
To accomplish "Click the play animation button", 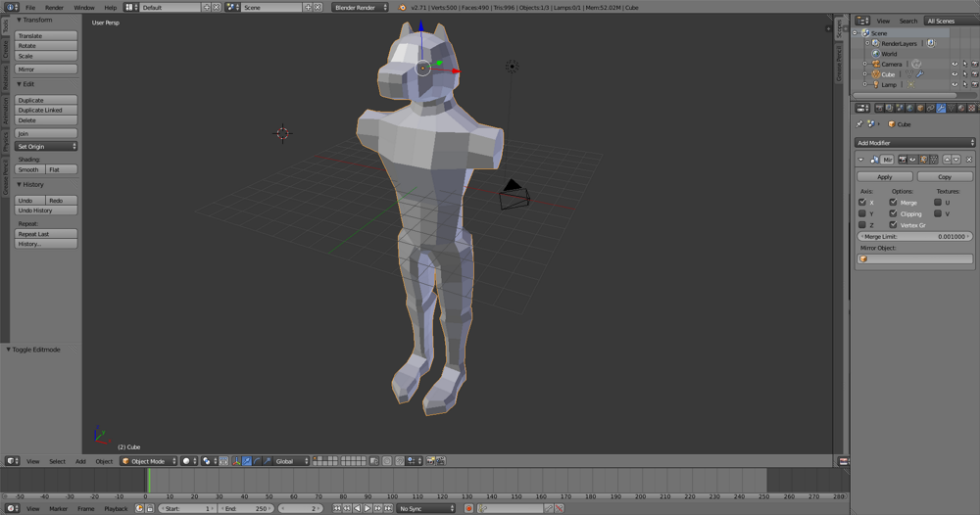I will coord(367,509).
